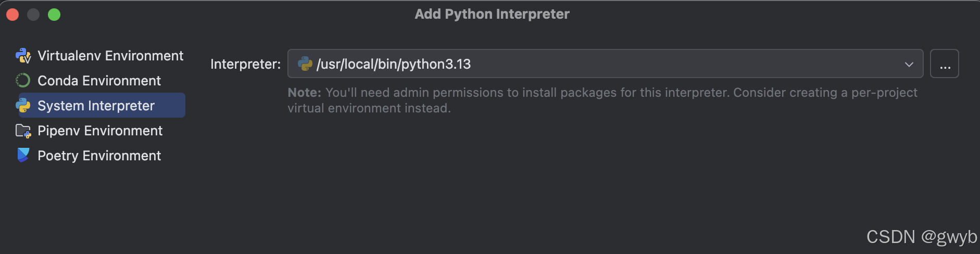Open the interpreter browse button (…)
The width and height of the screenshot is (980, 254).
(945, 64)
